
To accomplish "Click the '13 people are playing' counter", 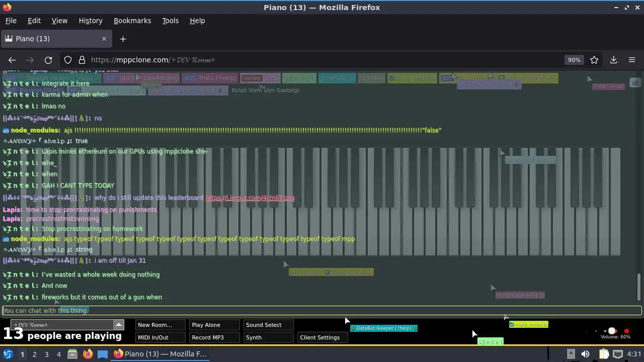I will point(62,334).
